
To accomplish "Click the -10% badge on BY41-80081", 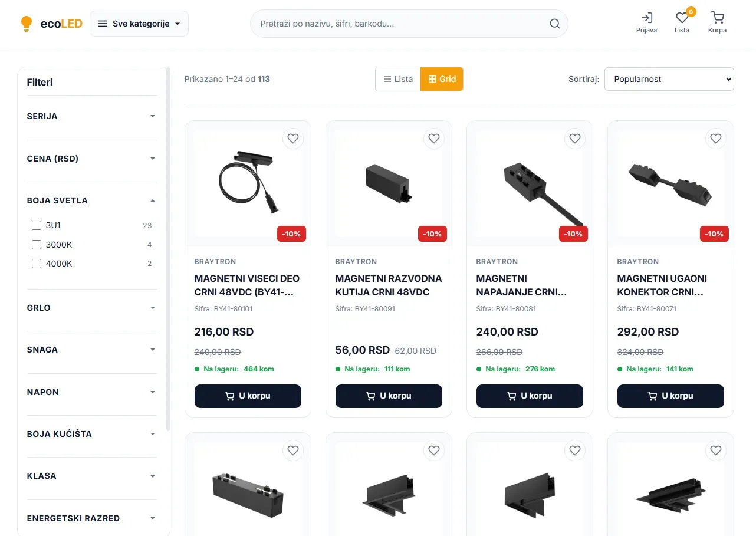I will pyautogui.click(x=573, y=234).
